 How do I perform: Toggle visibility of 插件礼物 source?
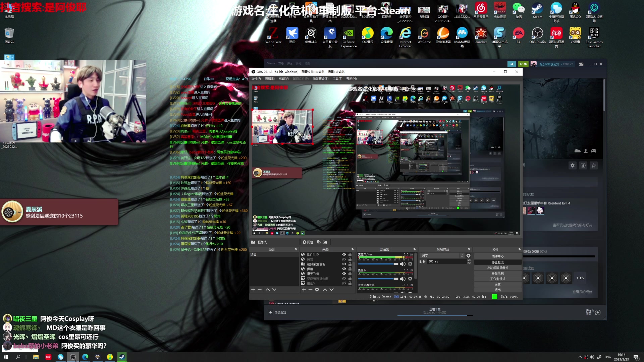tap(344, 255)
